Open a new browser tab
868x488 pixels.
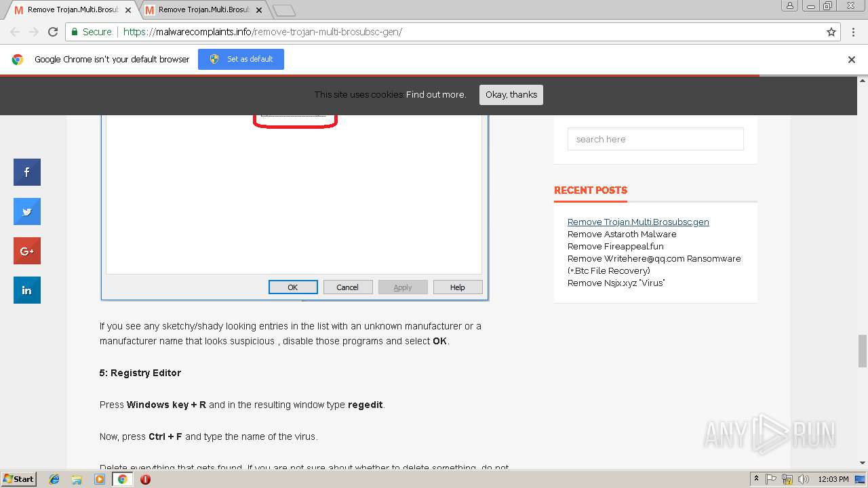[x=283, y=10]
